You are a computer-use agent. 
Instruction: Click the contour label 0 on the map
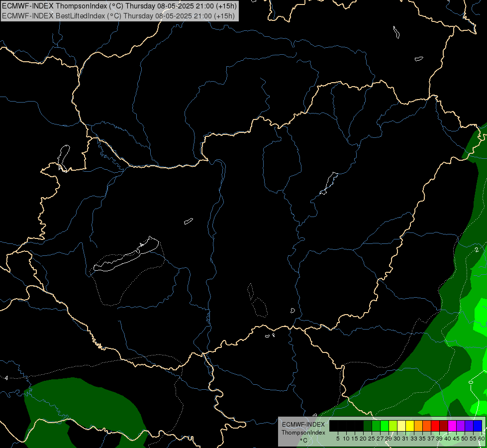tap(471, 382)
